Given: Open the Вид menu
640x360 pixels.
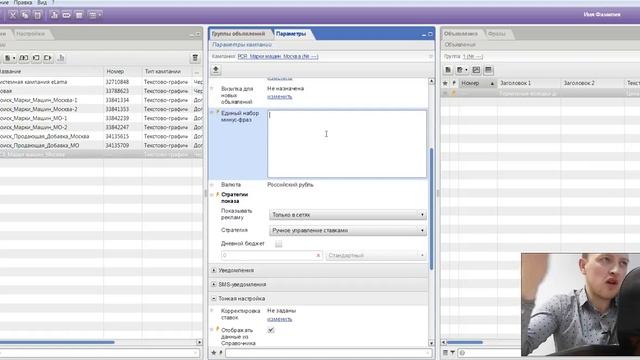Looking at the screenshot, I should click(x=42, y=2).
